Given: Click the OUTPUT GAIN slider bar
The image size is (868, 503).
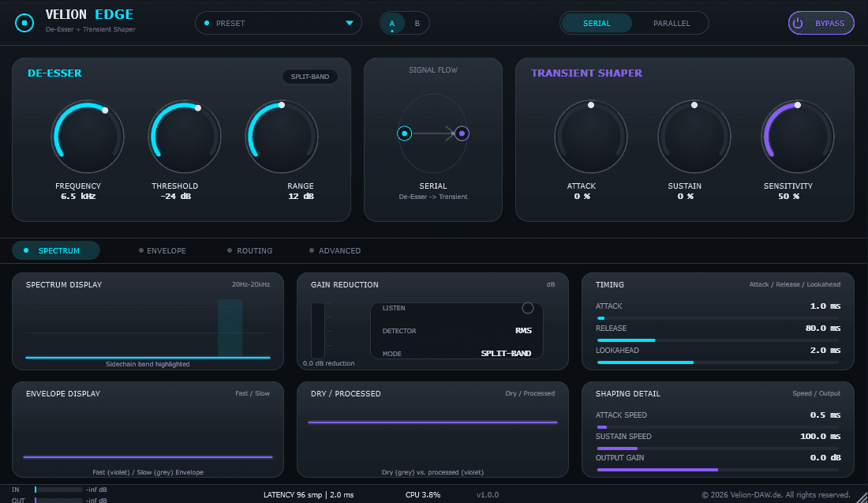Looking at the screenshot, I should [718, 470].
